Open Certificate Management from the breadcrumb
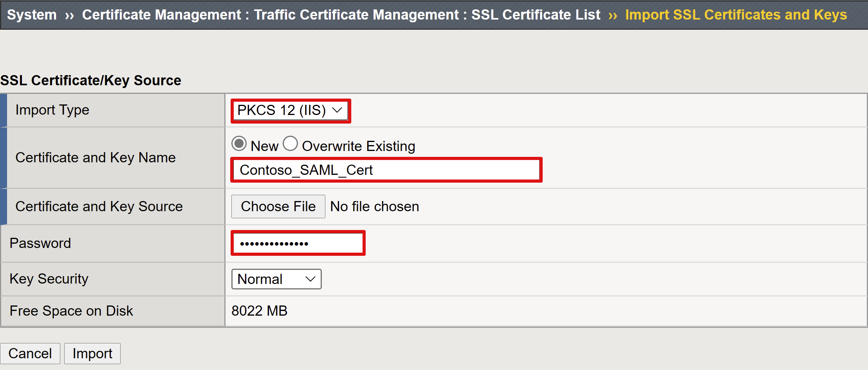 [x=161, y=14]
